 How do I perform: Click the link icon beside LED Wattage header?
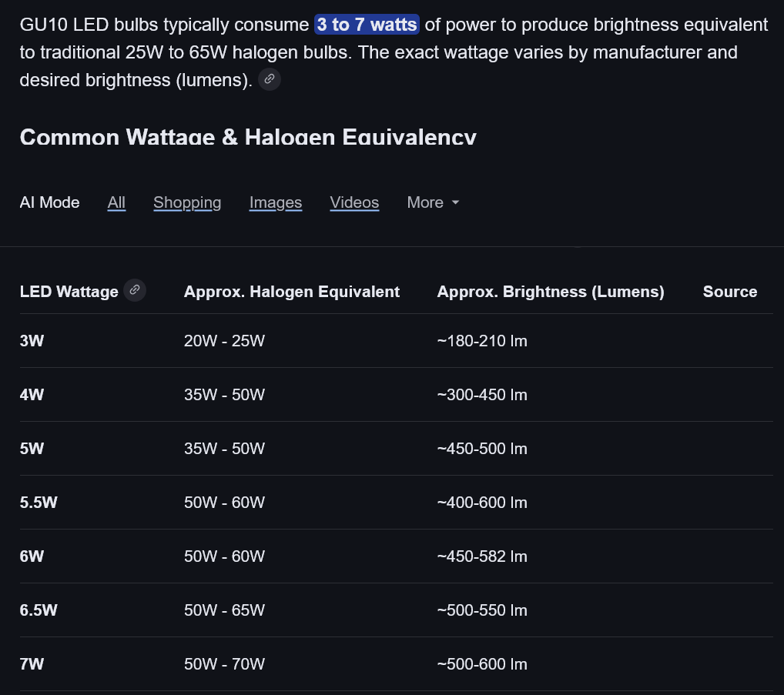tap(135, 290)
